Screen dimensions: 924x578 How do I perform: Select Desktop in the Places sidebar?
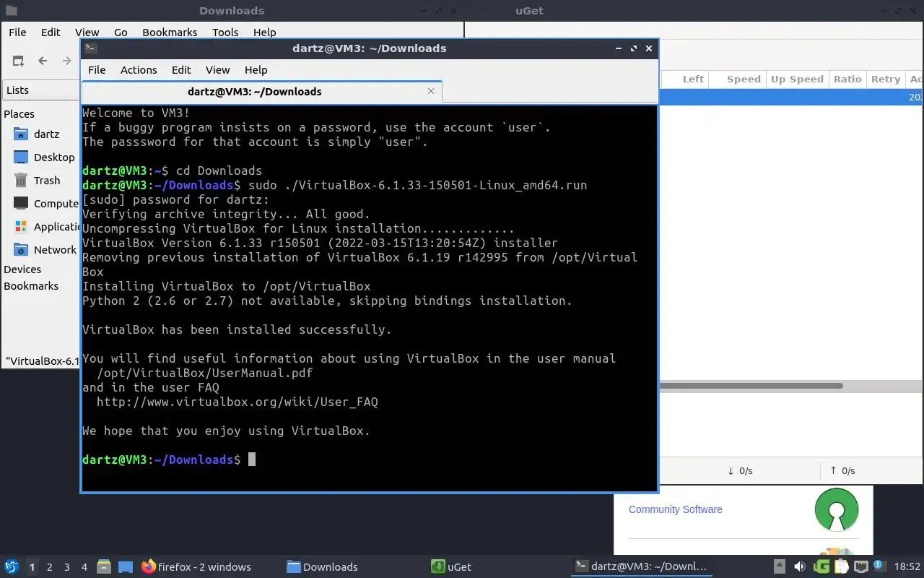tap(54, 158)
